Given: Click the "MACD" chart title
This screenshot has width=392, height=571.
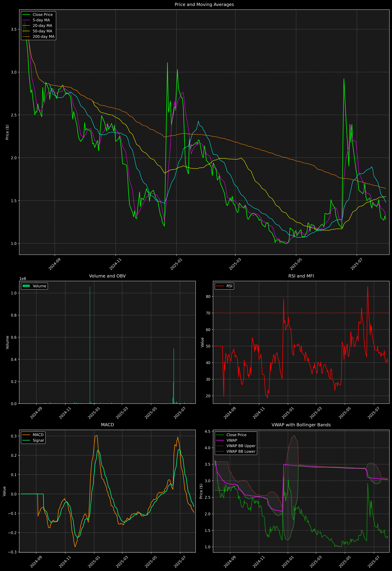Looking at the screenshot, I should [x=107, y=425].
